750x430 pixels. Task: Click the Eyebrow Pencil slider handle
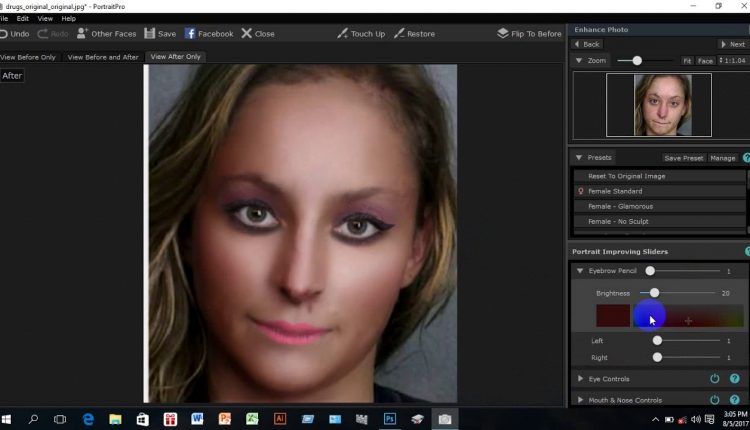[650, 271]
